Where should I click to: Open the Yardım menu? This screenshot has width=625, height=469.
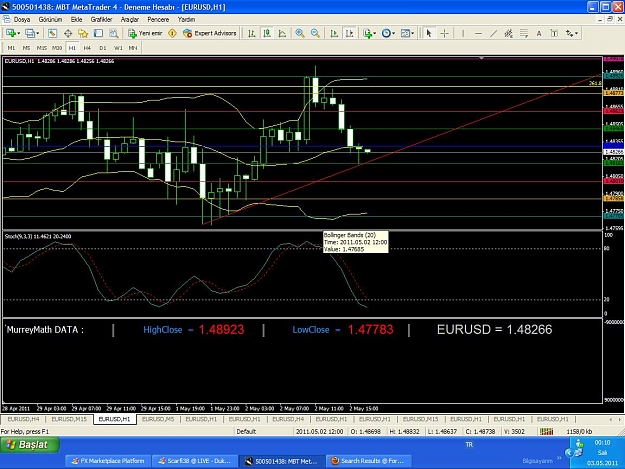[186, 20]
